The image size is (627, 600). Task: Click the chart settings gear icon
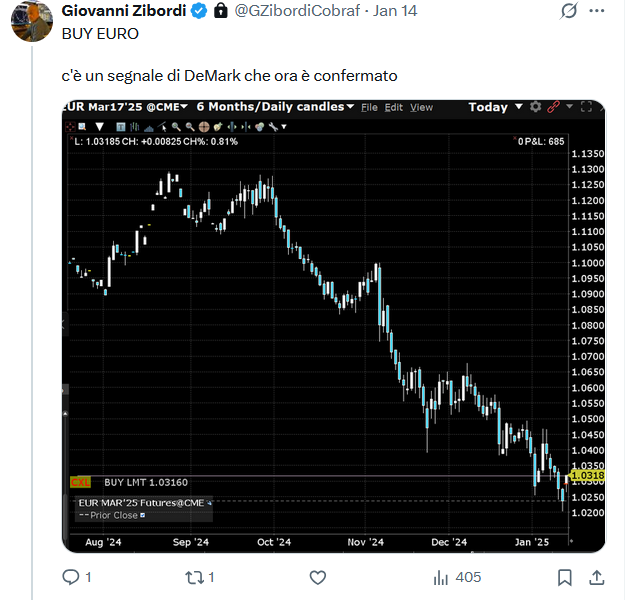[x=535, y=107]
